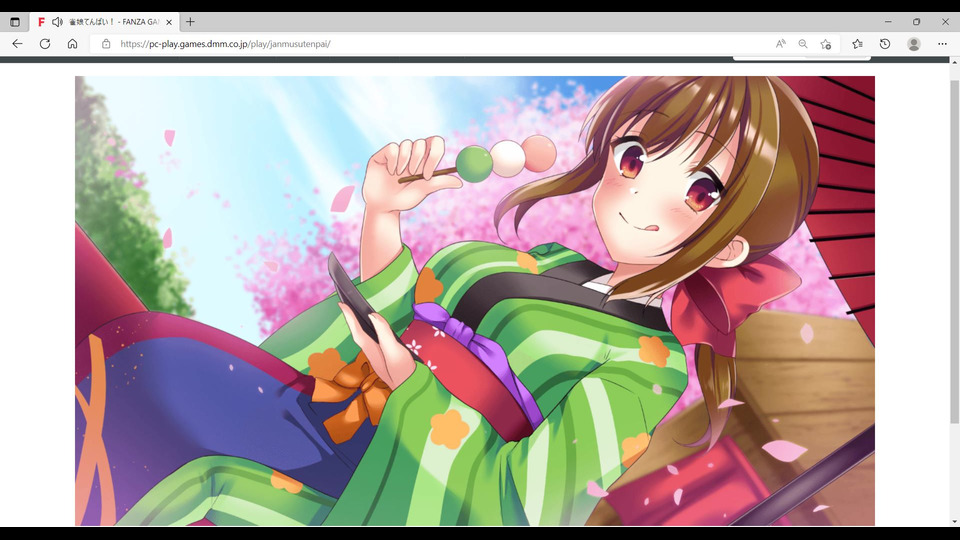Mute the tab's audio speaker icon
This screenshot has width=960, height=540.
[x=57, y=22]
